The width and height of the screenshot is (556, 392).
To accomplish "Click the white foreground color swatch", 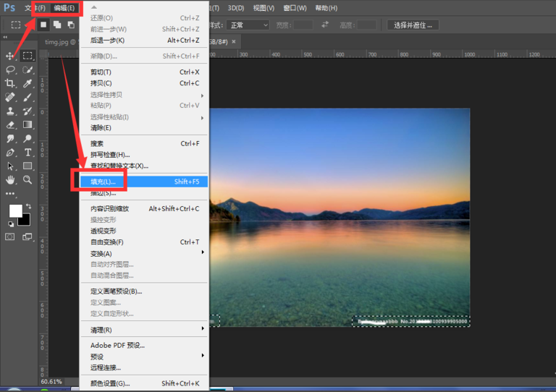I will point(14,210).
